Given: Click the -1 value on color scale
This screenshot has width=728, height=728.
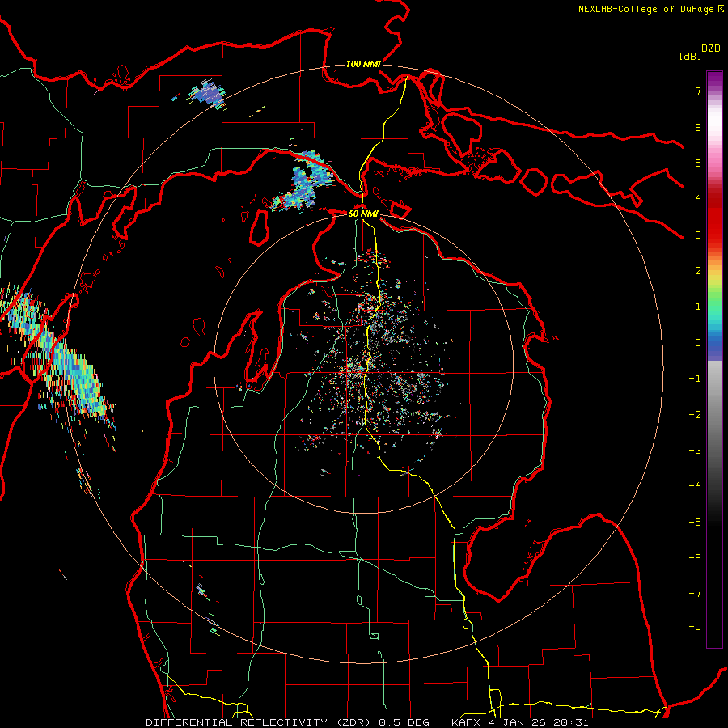Looking at the screenshot, I should [x=695, y=379].
